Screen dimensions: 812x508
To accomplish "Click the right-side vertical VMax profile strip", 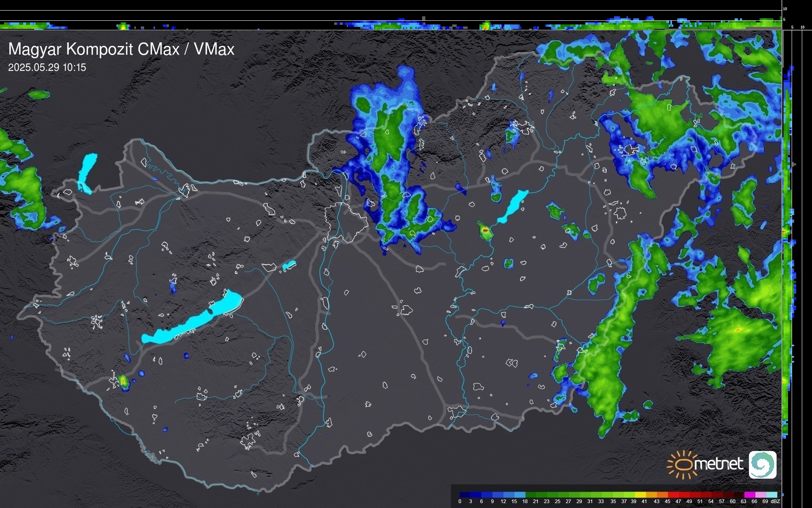I will [x=787, y=244].
